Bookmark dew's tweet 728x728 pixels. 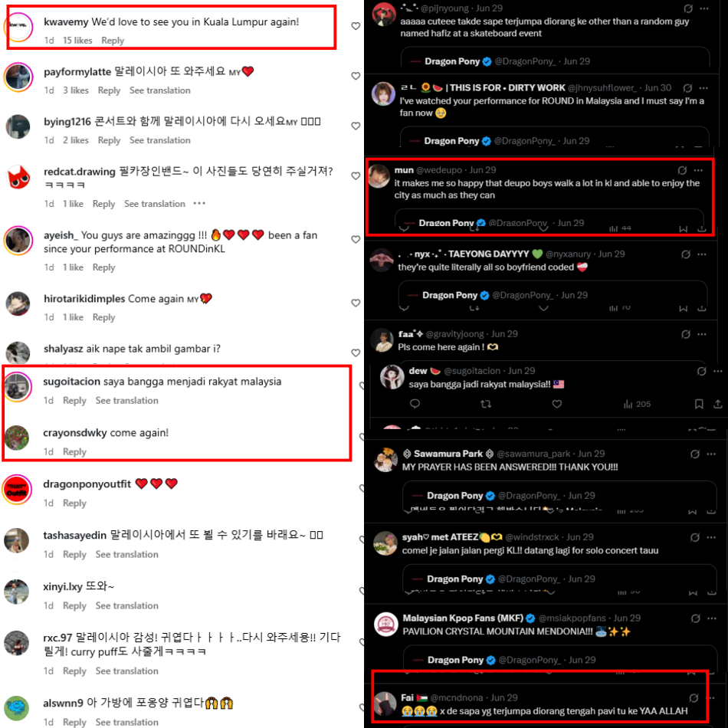699,404
